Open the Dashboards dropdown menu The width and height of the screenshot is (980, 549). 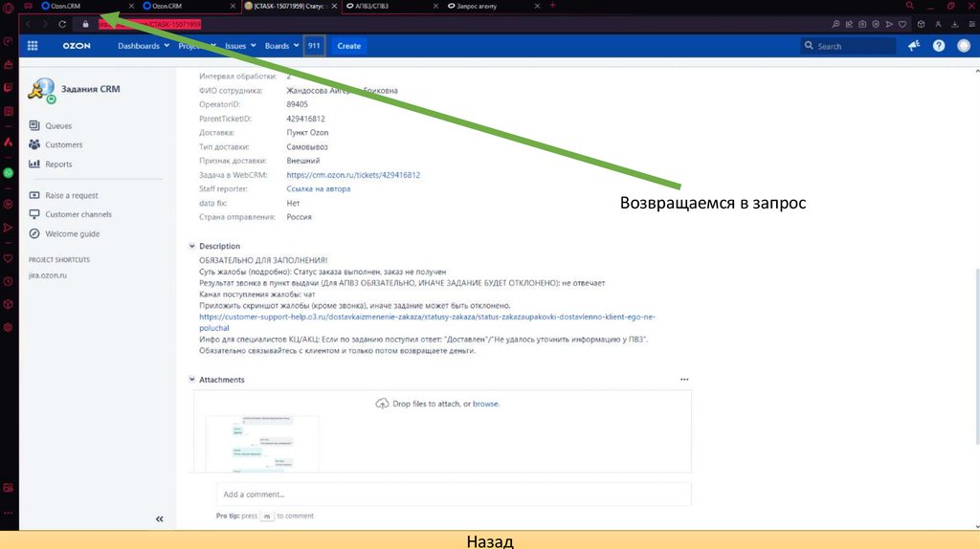(144, 46)
